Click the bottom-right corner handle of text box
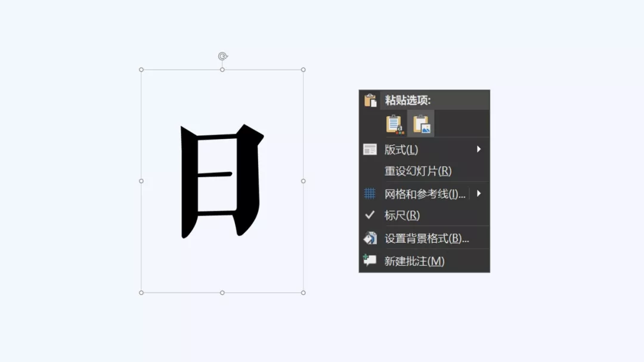This screenshot has width=644, height=362. 303,293
